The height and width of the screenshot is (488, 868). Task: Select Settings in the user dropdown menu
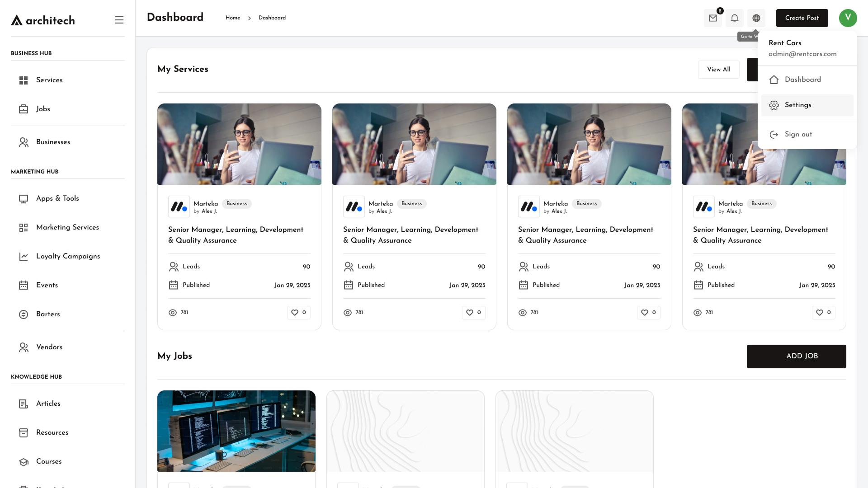(x=807, y=105)
